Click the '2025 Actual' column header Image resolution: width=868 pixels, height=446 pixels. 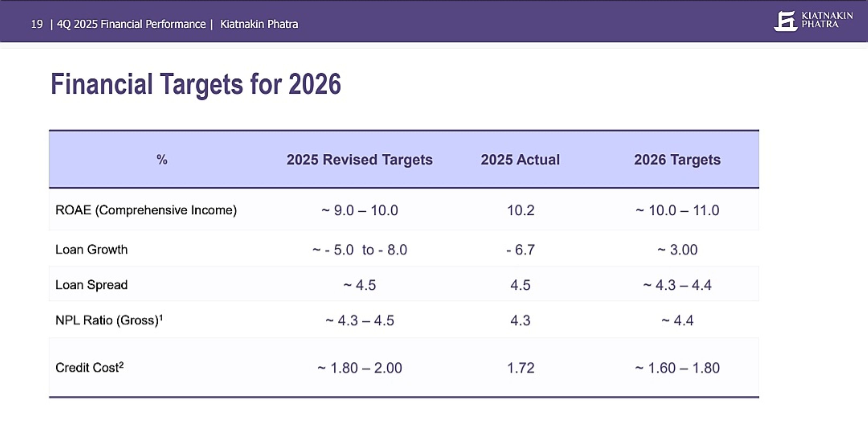point(520,160)
